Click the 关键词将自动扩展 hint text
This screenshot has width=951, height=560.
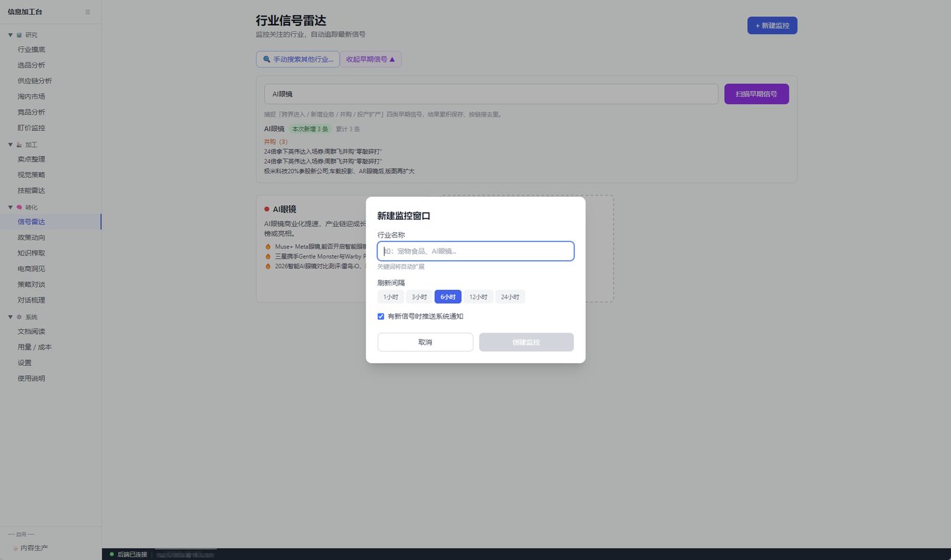coord(401,267)
